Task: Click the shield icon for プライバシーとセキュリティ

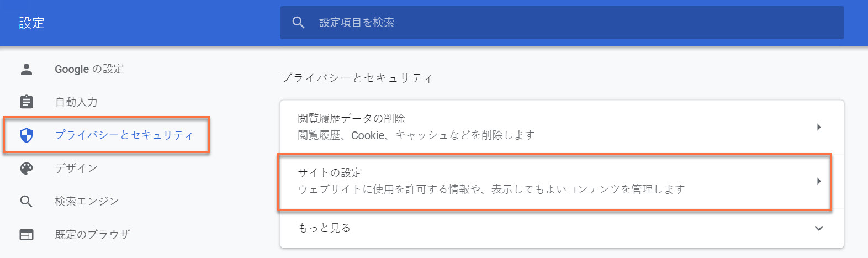Action: coord(26,135)
